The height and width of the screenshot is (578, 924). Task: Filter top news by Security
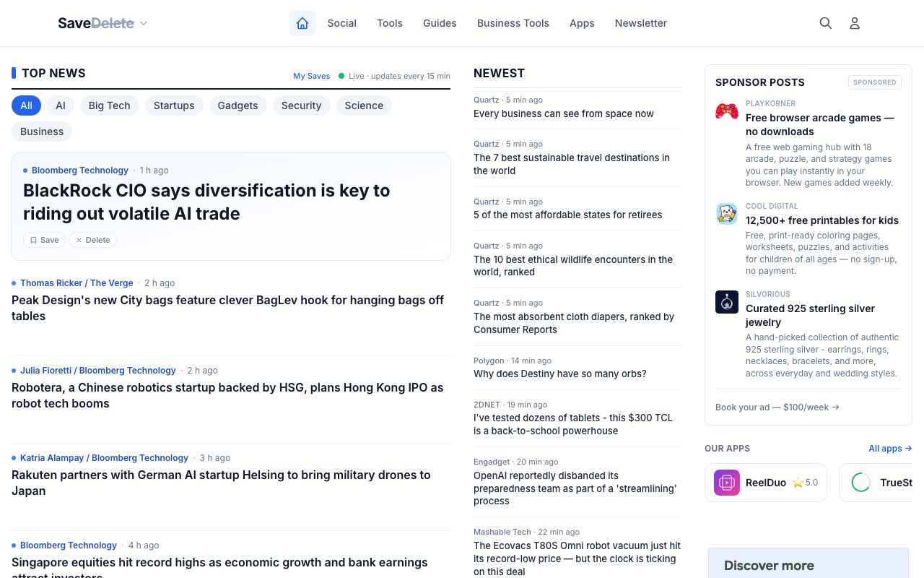[x=301, y=105]
